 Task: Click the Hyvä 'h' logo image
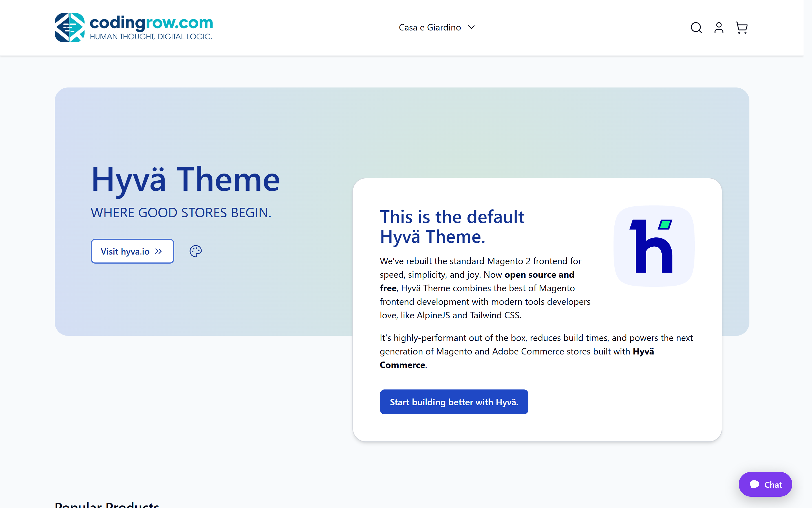click(654, 246)
